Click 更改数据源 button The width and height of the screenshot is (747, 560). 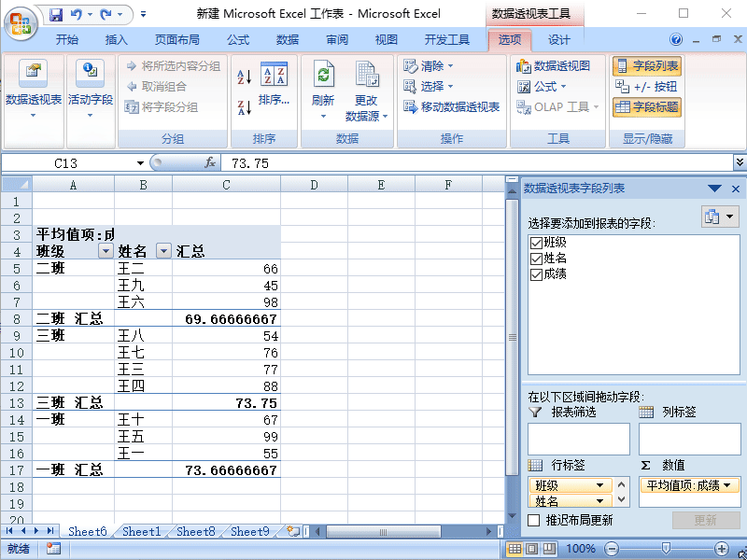(x=366, y=91)
